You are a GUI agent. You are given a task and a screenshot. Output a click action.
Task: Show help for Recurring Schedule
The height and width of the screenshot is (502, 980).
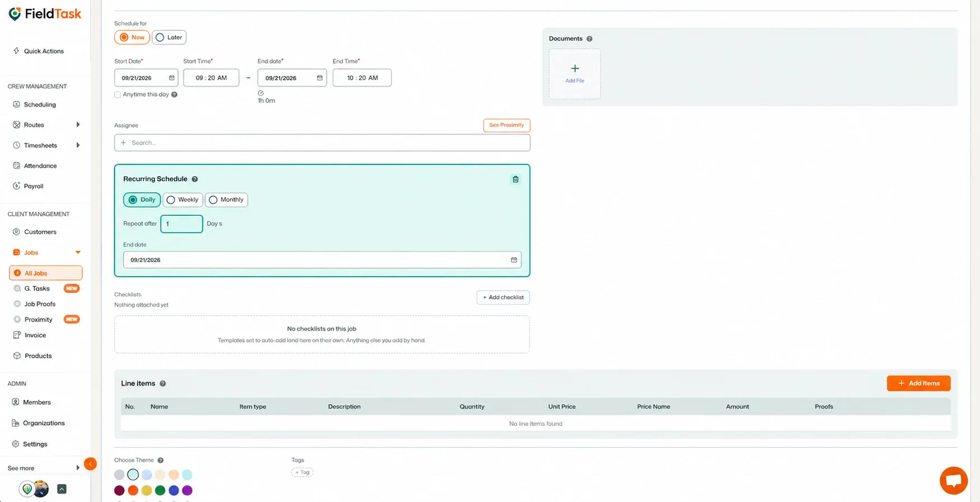click(195, 179)
